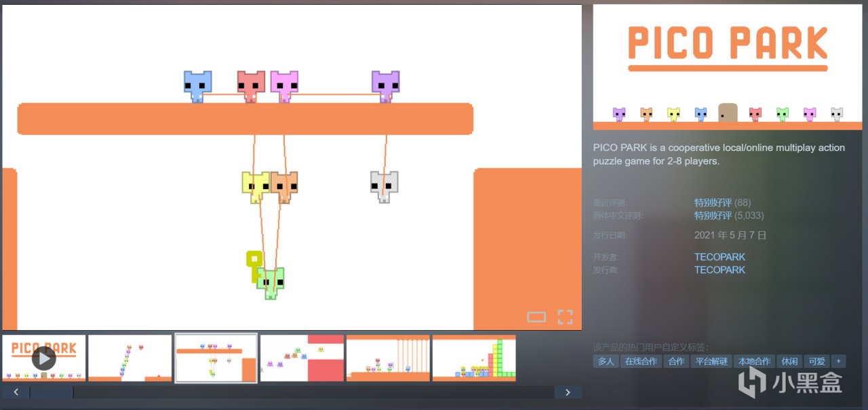Screen dimensions: 868x410
Task: Open the green block staircase screenshot thumbnail
Action: [x=474, y=358]
